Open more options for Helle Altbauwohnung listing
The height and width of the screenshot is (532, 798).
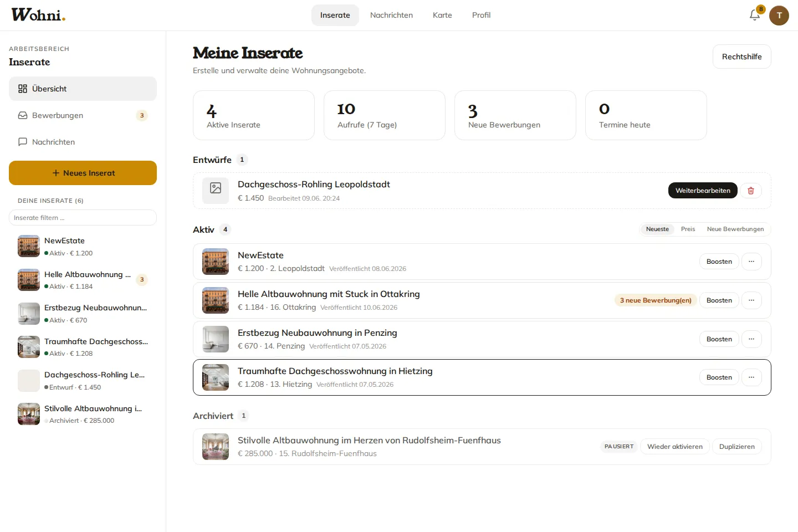click(x=751, y=300)
